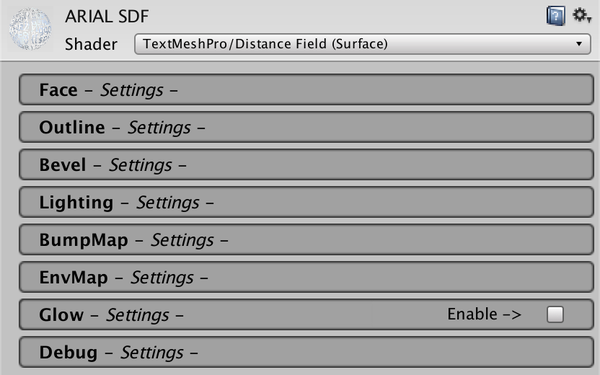Enable the Glow settings checkbox
600x375 pixels.
tap(555, 315)
